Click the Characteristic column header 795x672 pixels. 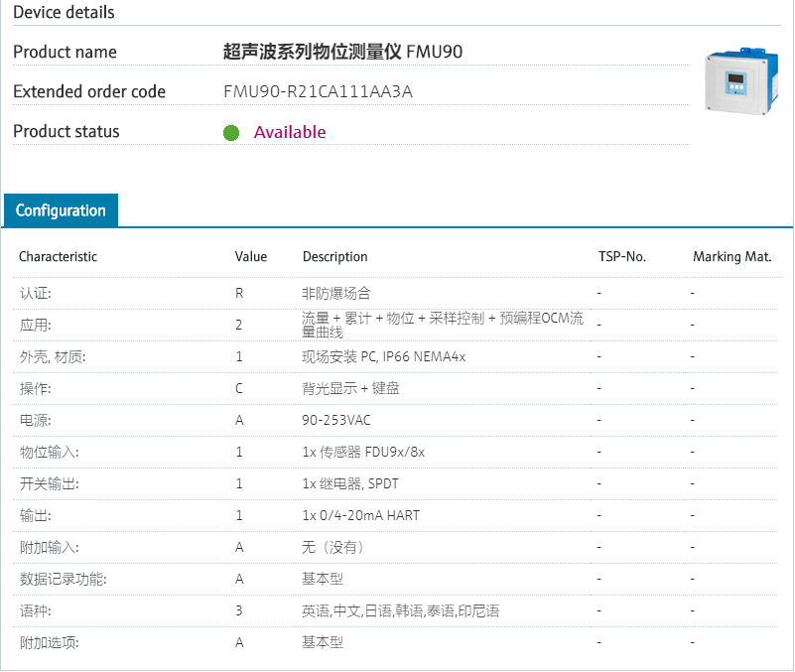(x=58, y=256)
